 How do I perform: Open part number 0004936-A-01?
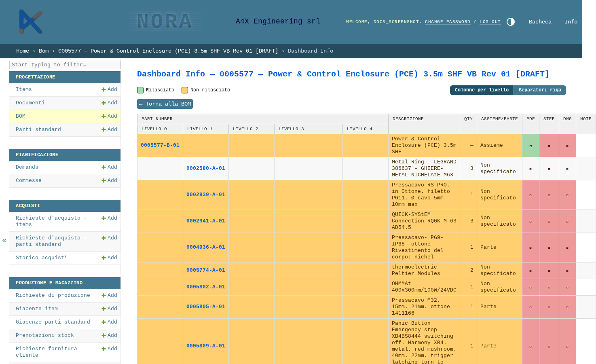206,247
